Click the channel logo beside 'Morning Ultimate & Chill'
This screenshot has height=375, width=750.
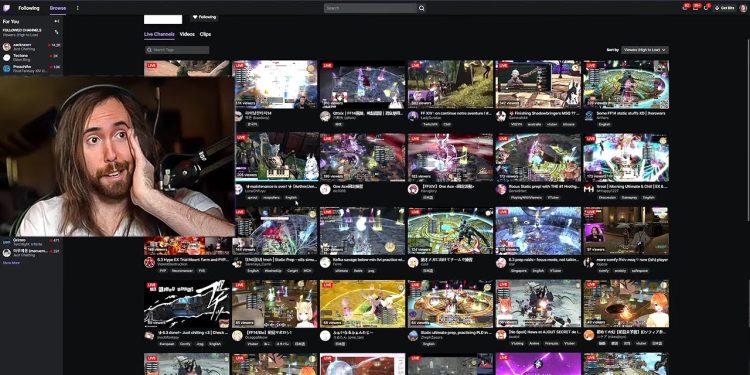(x=589, y=189)
